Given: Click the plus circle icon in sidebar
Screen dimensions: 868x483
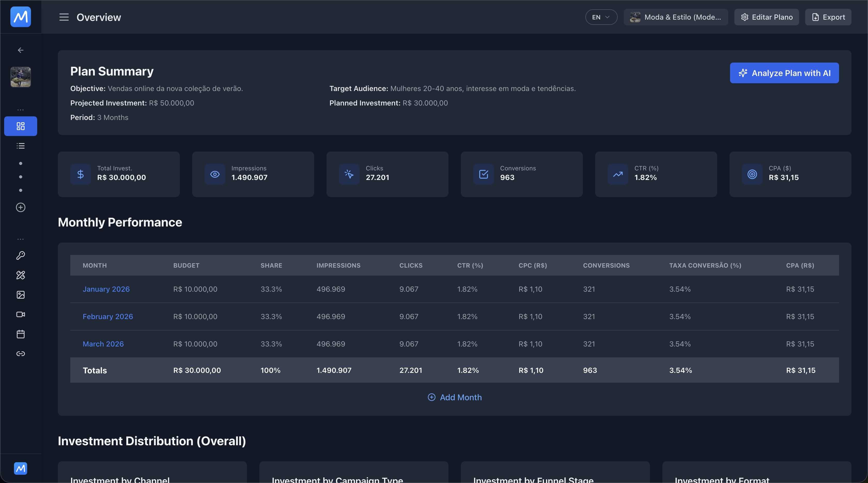Looking at the screenshot, I should (x=20, y=207).
